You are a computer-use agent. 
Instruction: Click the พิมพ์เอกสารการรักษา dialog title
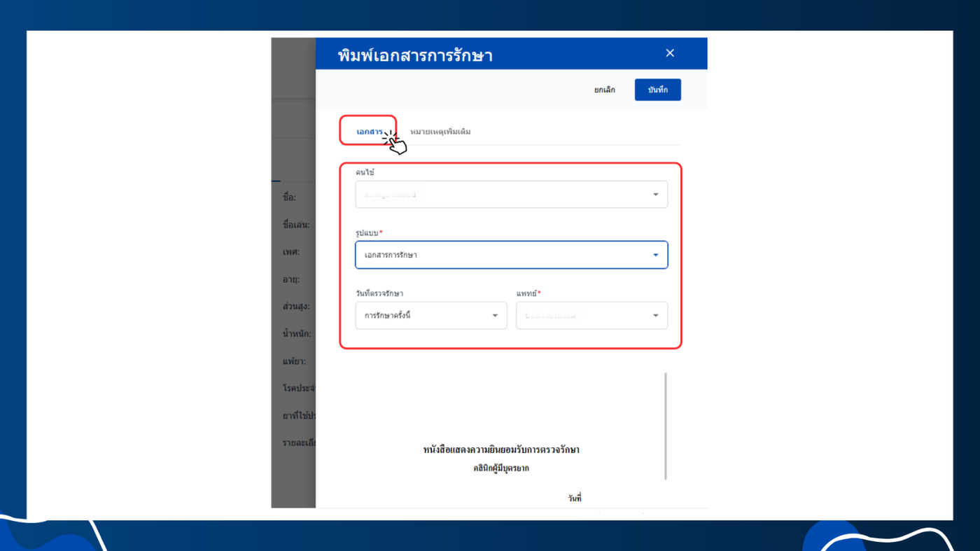point(415,55)
